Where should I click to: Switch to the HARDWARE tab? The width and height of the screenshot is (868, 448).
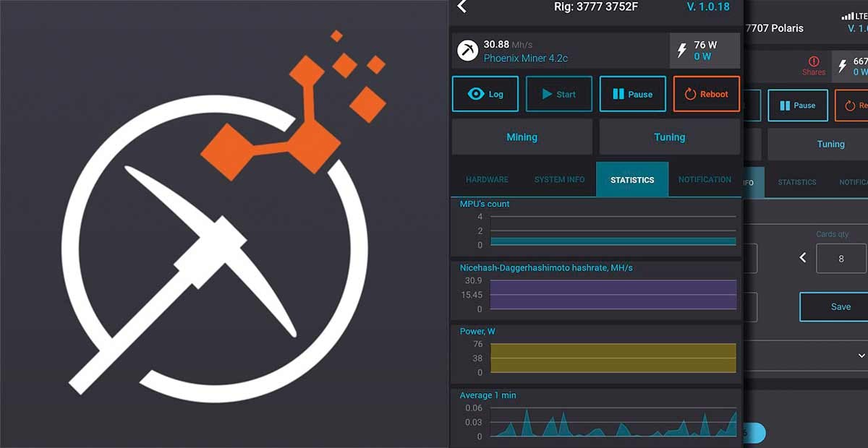pyautogui.click(x=487, y=180)
